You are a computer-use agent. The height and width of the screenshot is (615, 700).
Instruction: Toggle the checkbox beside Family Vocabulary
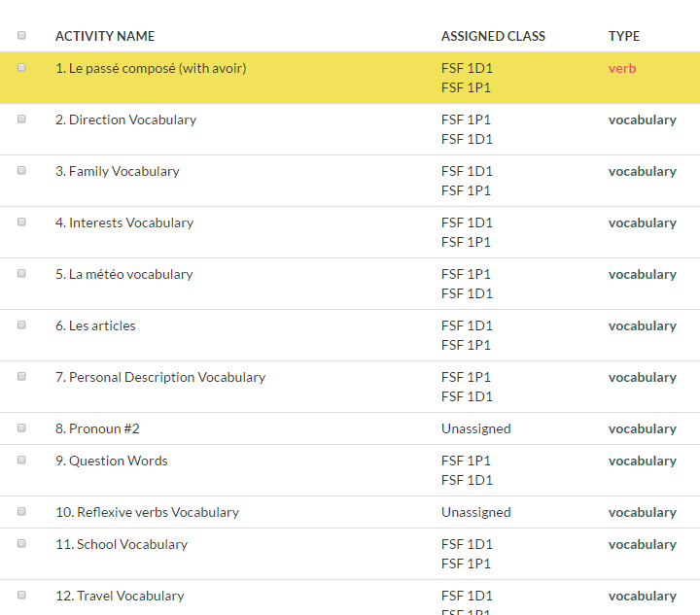click(21, 171)
